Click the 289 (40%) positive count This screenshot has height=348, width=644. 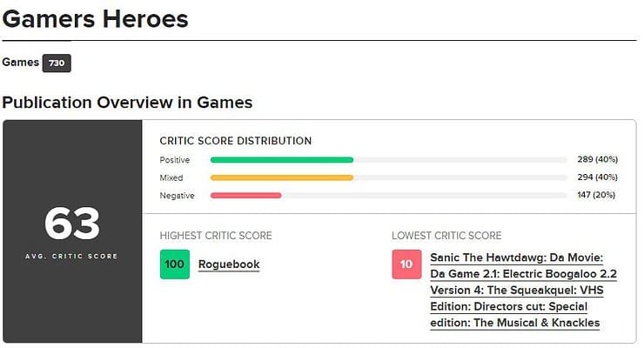pyautogui.click(x=597, y=159)
